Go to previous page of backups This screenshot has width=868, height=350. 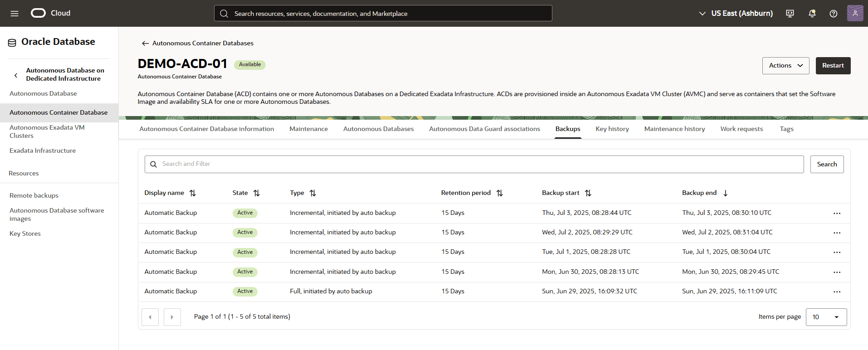[150, 317]
